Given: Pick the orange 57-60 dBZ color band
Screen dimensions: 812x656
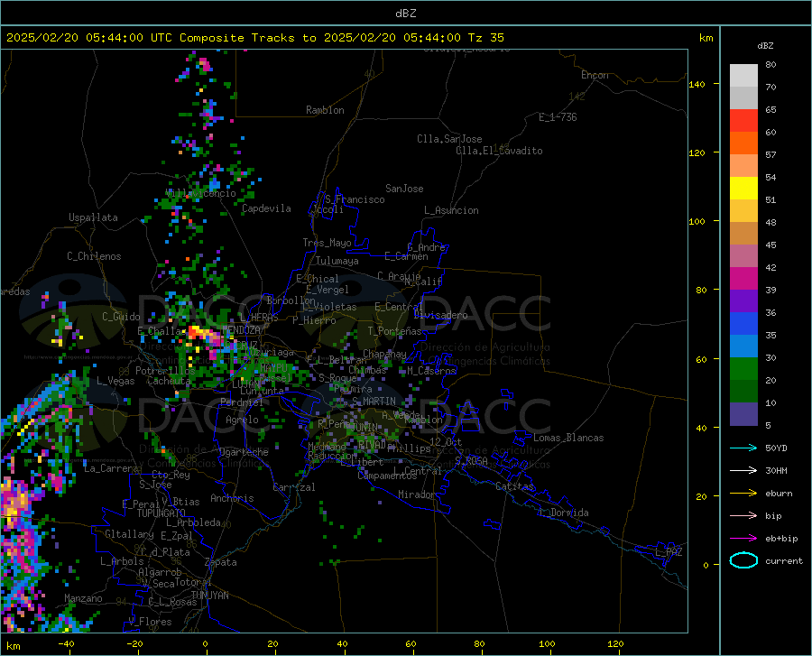Looking at the screenshot, I should point(743,143).
